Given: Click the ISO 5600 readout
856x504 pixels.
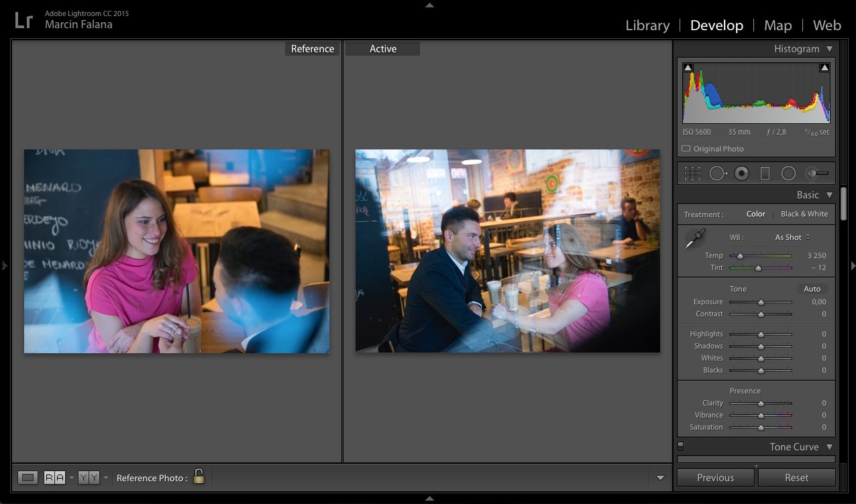Looking at the screenshot, I should pos(697,132).
